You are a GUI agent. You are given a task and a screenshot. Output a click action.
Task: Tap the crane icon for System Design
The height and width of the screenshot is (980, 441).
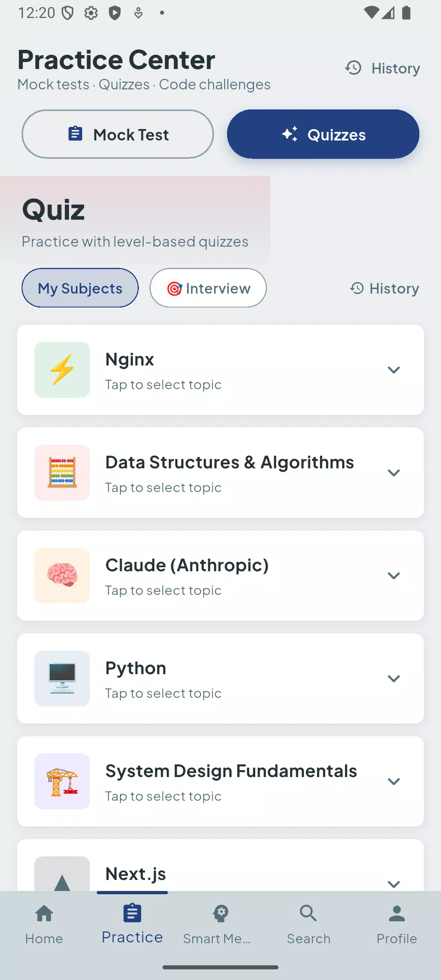62,781
